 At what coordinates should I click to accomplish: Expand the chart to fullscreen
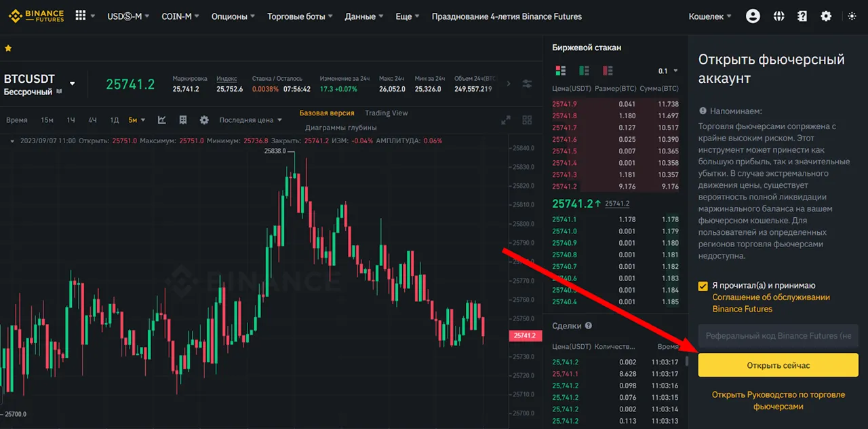pos(506,120)
